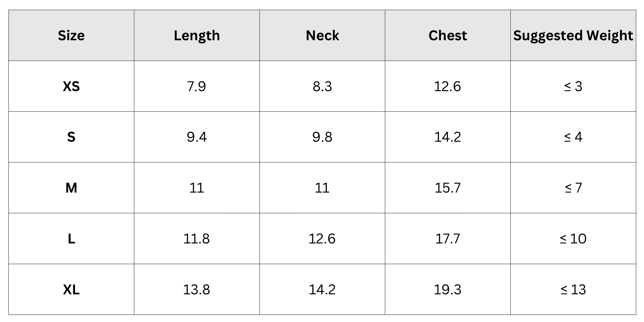Click the S neck value 9.8
The width and height of the screenshot is (644, 322).
pyautogui.click(x=322, y=137)
